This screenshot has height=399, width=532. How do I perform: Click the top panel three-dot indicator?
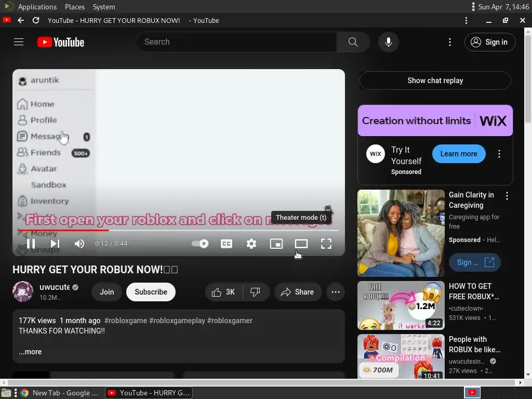(473, 7)
